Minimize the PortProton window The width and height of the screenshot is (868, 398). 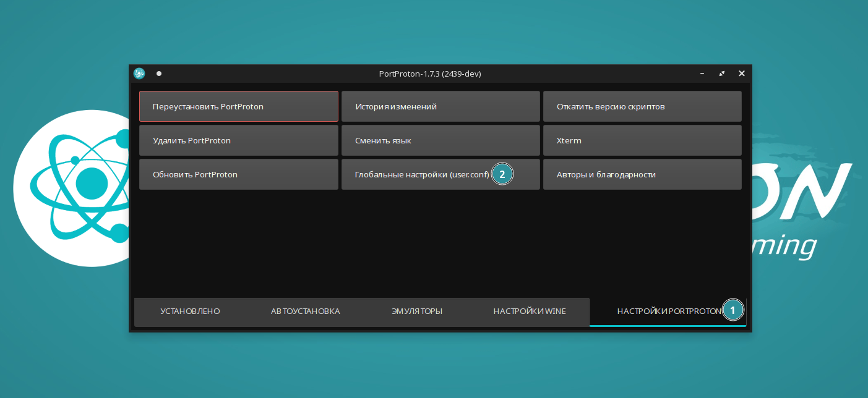[x=702, y=74]
